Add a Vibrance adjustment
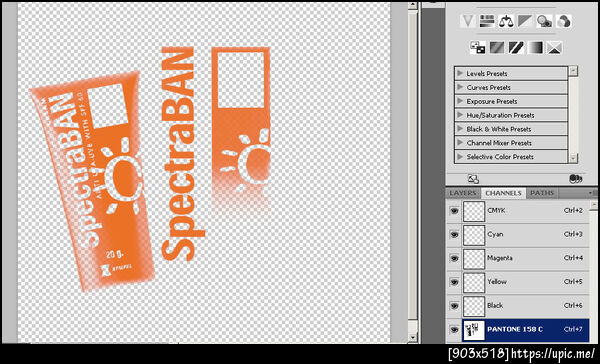This screenshot has width=600, height=364. click(468, 21)
